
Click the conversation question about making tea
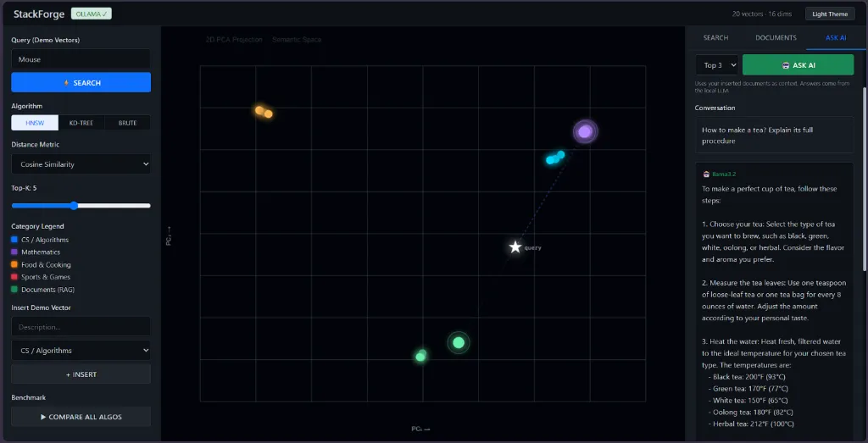[775, 135]
